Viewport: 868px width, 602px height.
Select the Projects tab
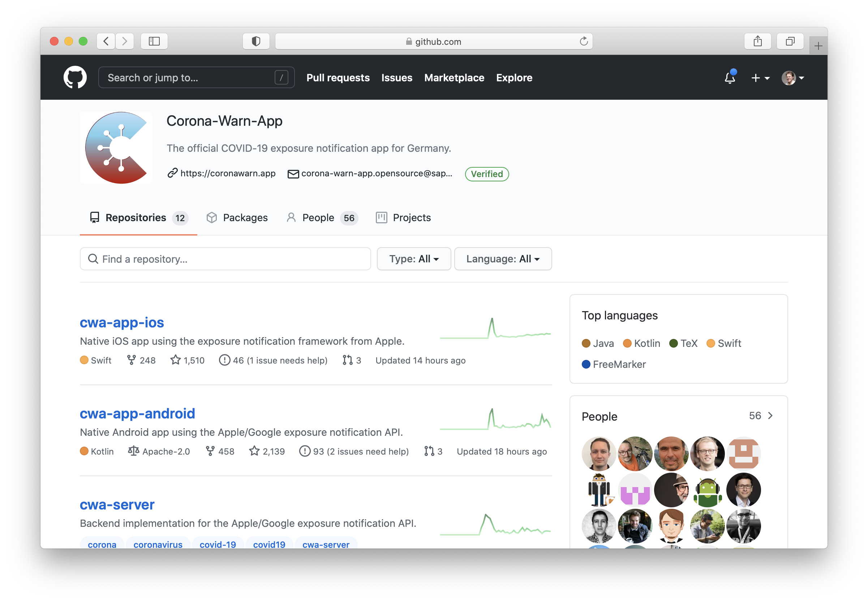[403, 218]
